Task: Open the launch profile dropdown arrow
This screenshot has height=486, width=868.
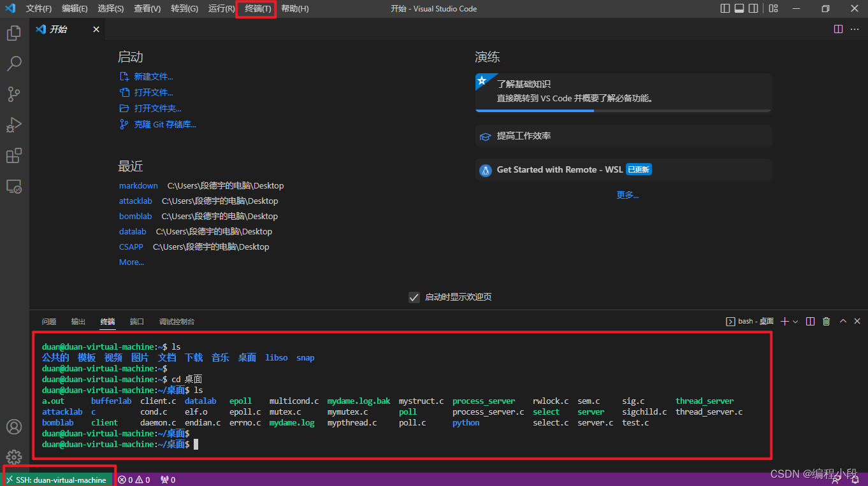Action: tap(795, 322)
